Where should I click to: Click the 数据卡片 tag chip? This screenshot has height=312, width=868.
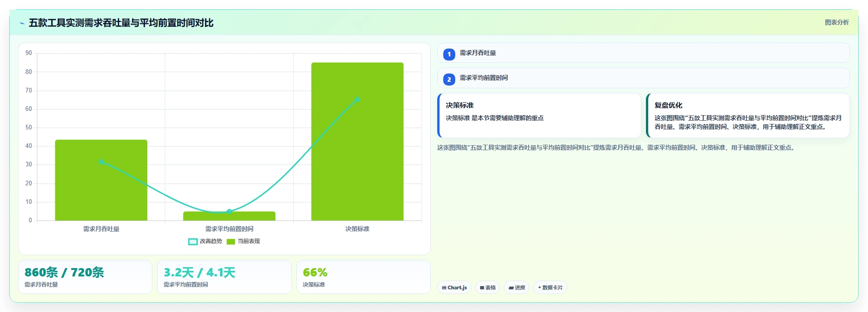click(x=550, y=288)
